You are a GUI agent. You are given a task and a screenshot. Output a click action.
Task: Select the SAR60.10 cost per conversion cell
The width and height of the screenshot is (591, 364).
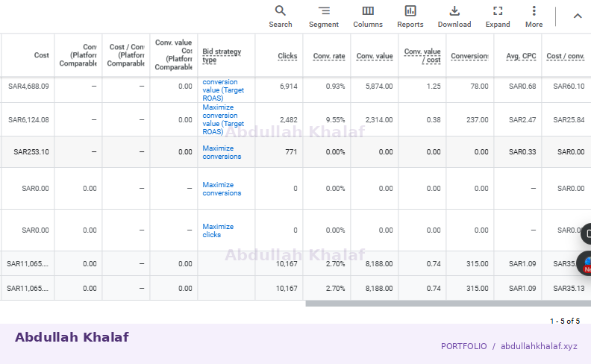tap(569, 87)
